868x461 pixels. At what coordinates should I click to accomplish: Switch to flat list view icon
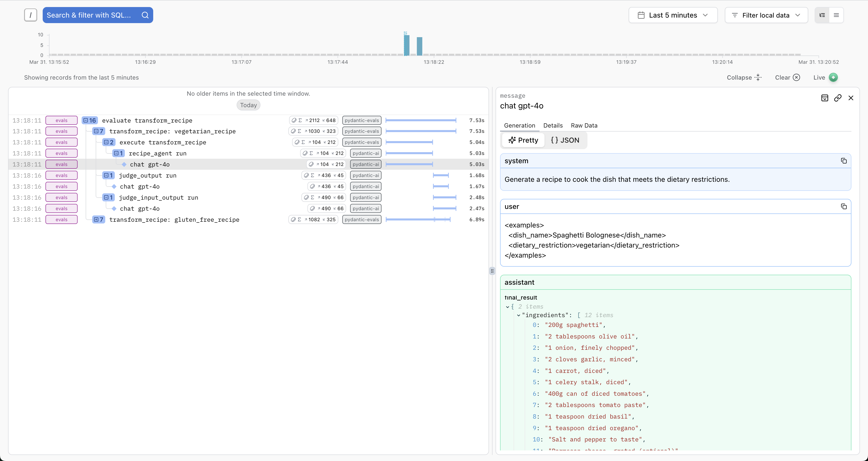[836, 15]
